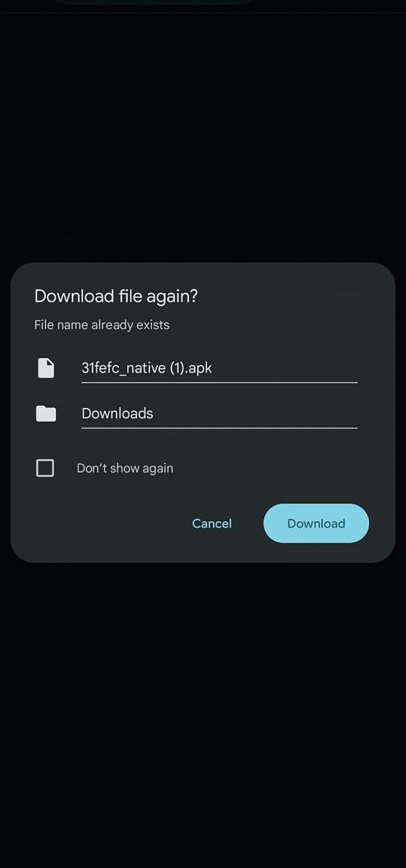
Task: Click the "File name already exists" message
Action: [x=102, y=325]
